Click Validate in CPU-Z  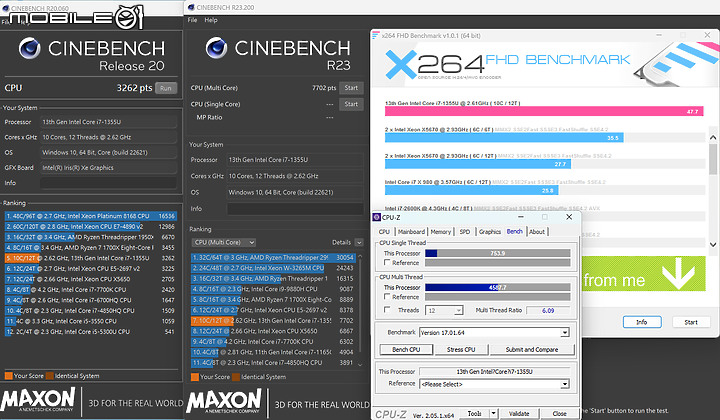[519, 414]
